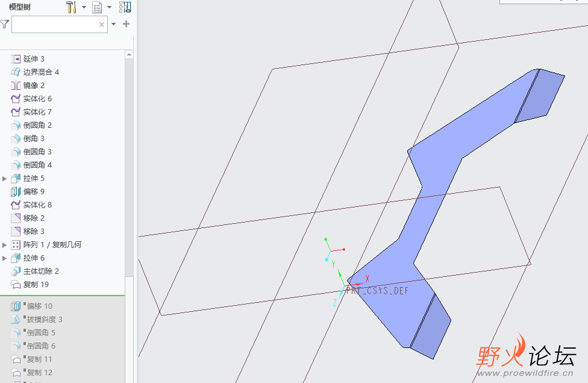Click 阵列 1 / 复制几何 label

click(52, 245)
